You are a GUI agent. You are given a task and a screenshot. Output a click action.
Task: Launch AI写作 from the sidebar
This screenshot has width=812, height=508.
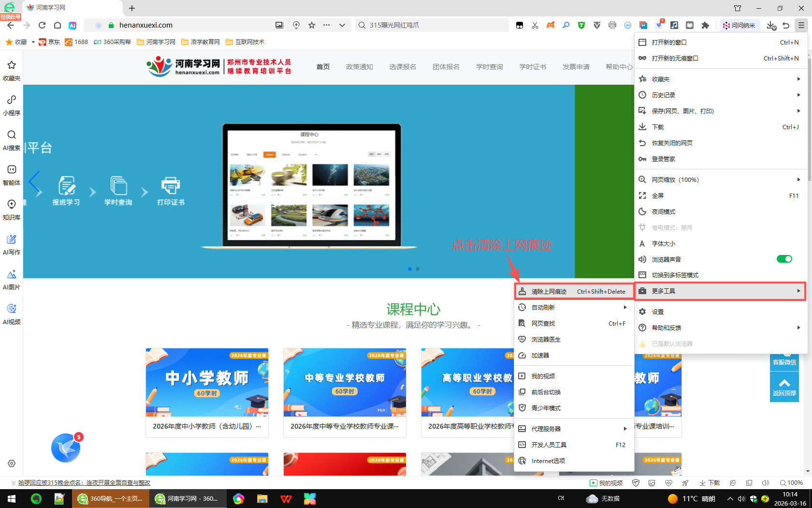coord(12,244)
